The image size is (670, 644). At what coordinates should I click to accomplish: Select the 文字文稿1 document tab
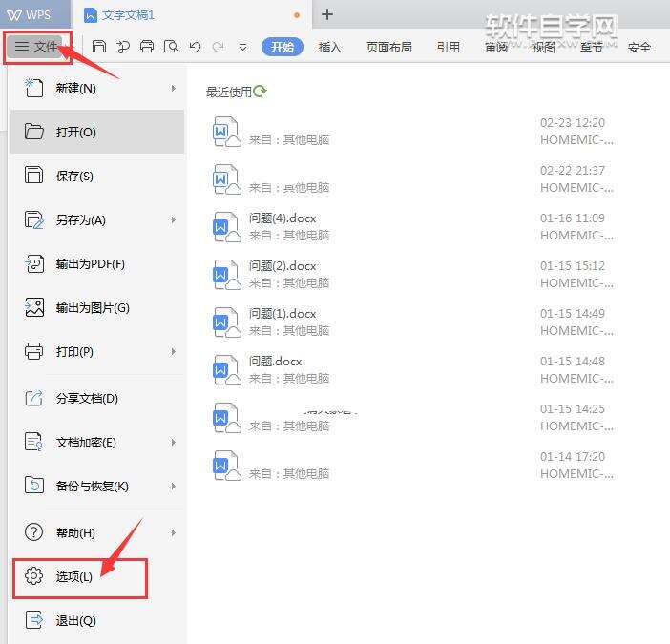[192, 15]
